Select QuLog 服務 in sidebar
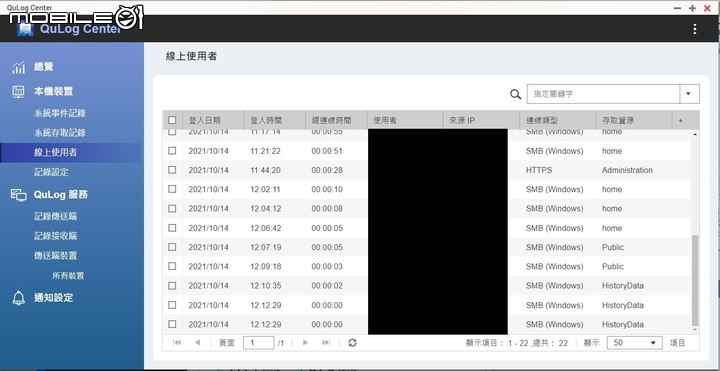This screenshot has height=371, width=720. point(61,195)
